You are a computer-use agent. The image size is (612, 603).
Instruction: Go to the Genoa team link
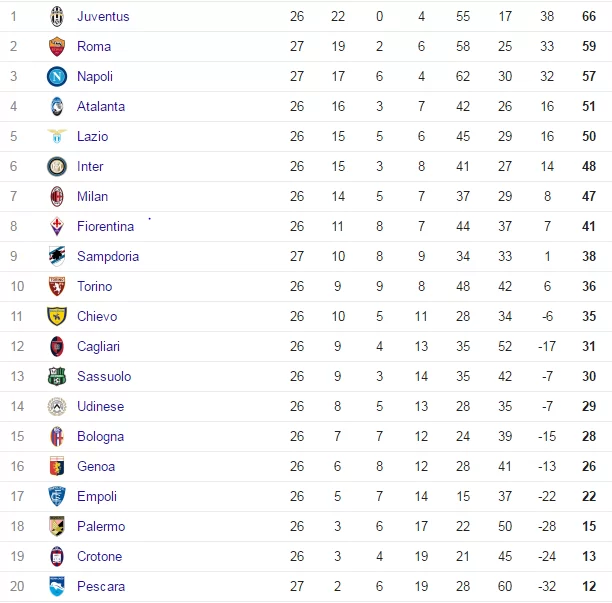coord(96,466)
